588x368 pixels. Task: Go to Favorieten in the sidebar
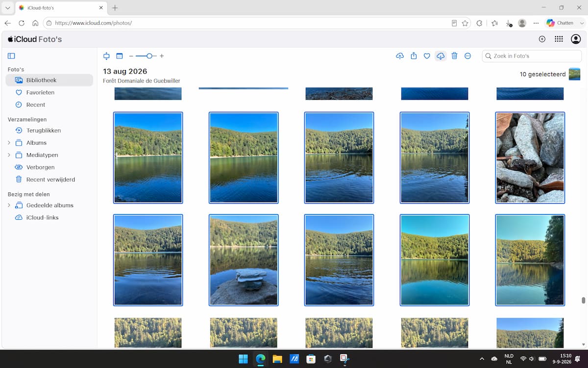point(49,92)
